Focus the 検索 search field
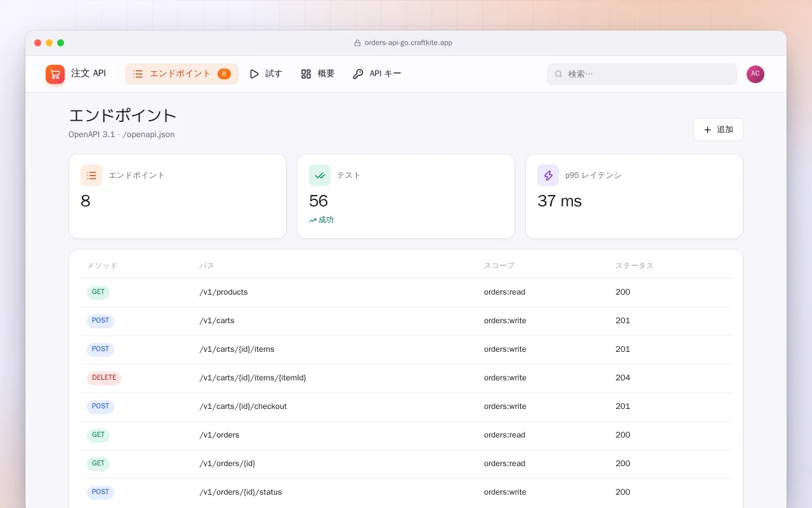Image resolution: width=812 pixels, height=508 pixels. [642, 74]
